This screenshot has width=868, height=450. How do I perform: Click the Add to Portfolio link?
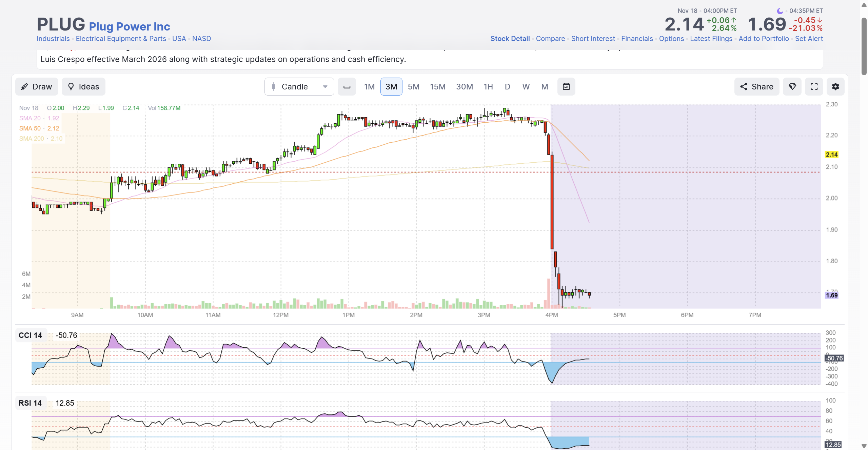(764, 39)
